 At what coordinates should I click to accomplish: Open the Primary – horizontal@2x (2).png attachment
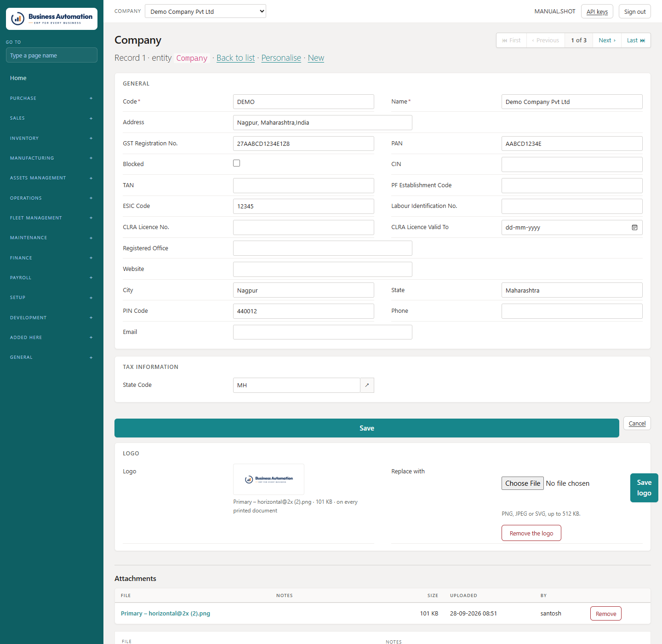point(165,614)
